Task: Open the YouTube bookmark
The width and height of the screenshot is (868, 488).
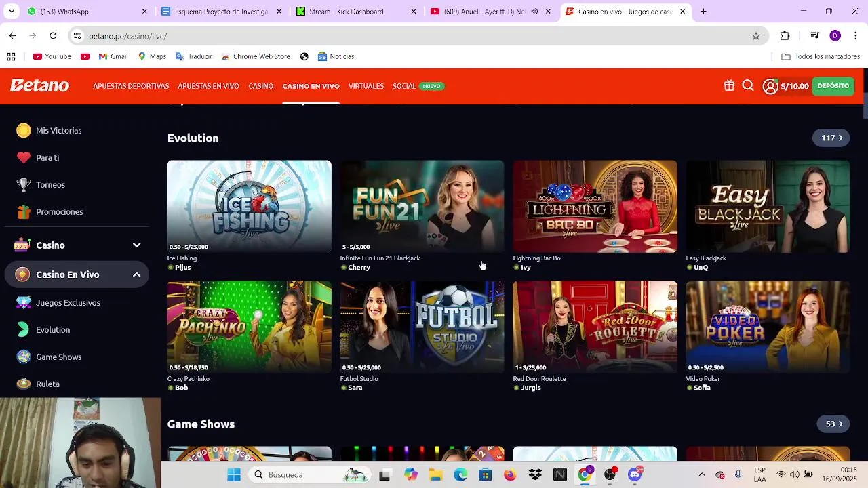Action: (x=52, y=56)
